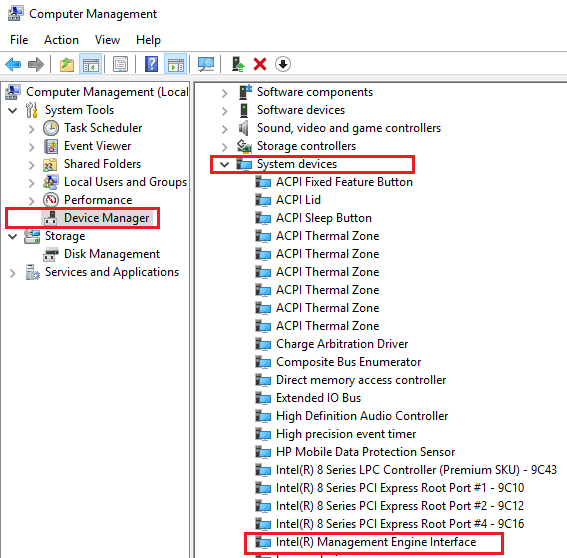Open the View menu
567x558 pixels.
click(x=107, y=40)
